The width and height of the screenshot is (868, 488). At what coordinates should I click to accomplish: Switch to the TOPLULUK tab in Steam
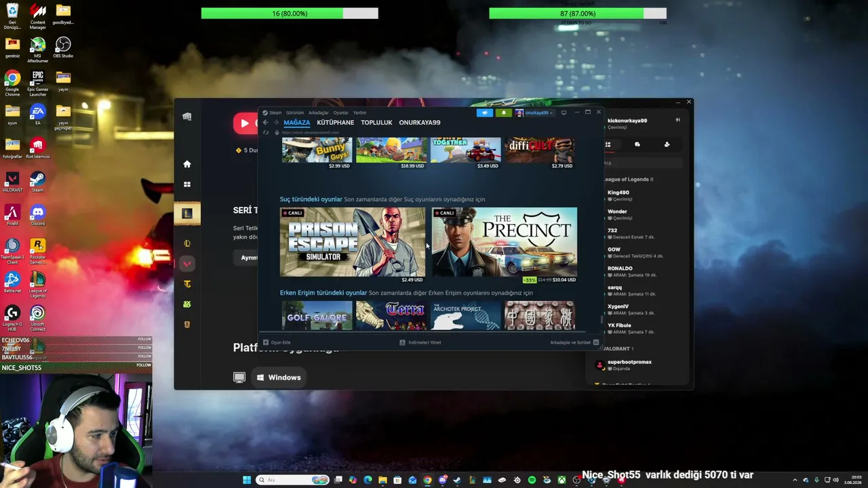[376, 123]
